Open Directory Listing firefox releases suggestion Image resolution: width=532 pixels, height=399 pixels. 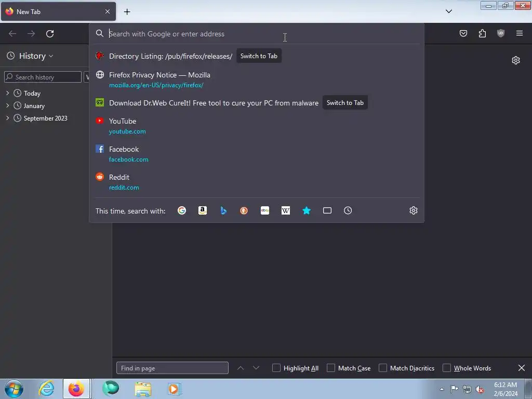(x=170, y=56)
